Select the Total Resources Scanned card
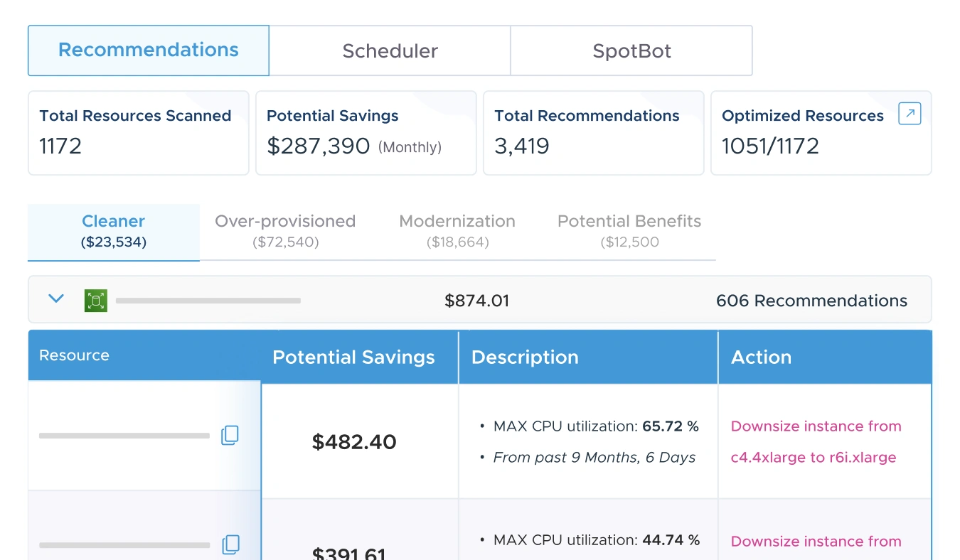Viewport: 960px width, 560px height. [138, 132]
